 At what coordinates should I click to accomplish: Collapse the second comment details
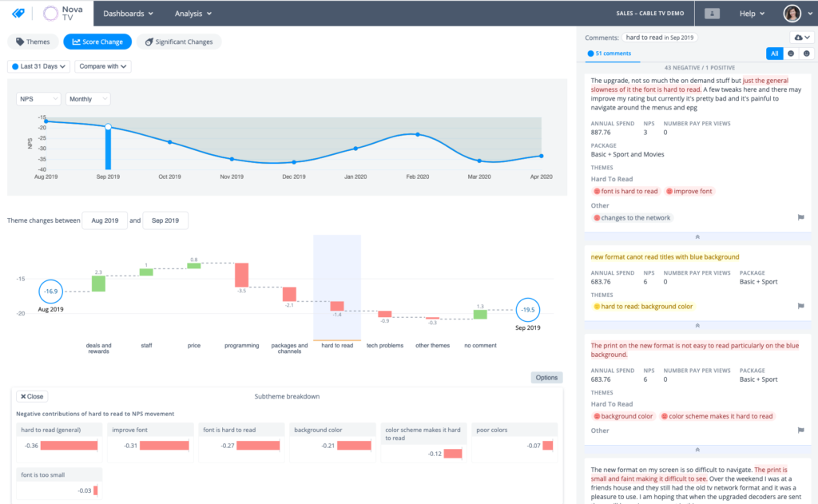[x=697, y=326]
